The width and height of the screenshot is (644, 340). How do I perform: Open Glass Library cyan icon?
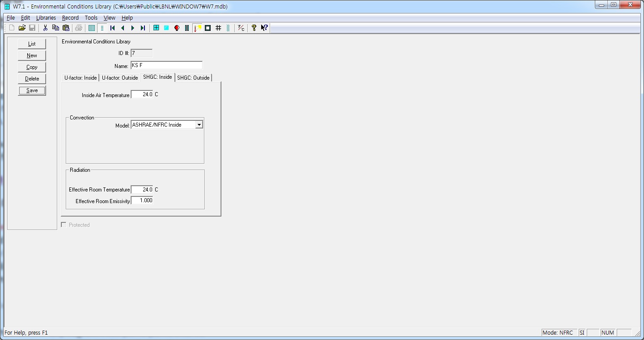click(x=166, y=28)
